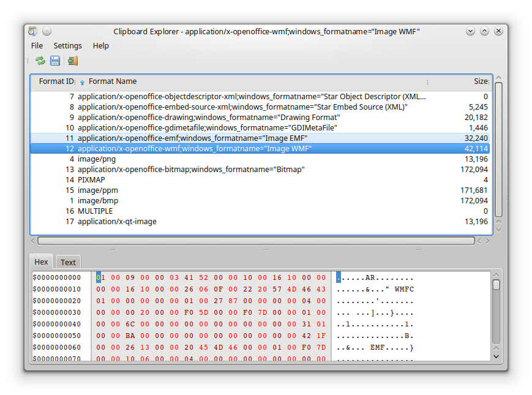Click the round pin button in title bar
The height and width of the screenshot is (395, 532).
coord(47,31)
